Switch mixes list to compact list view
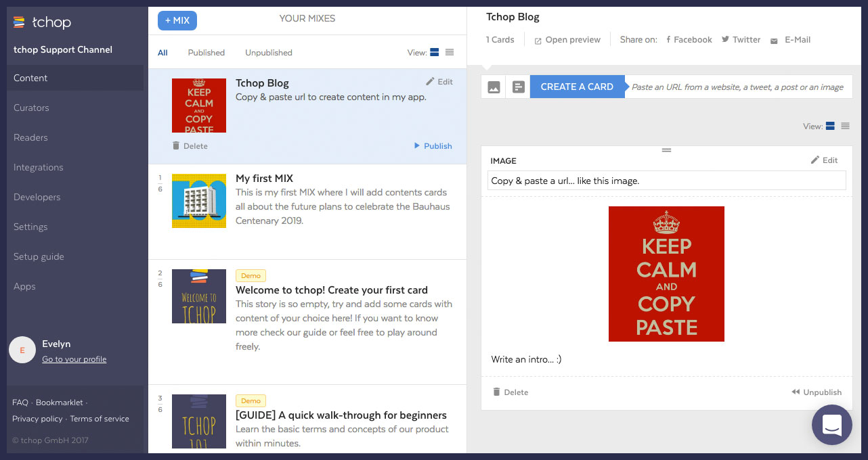 (450, 52)
